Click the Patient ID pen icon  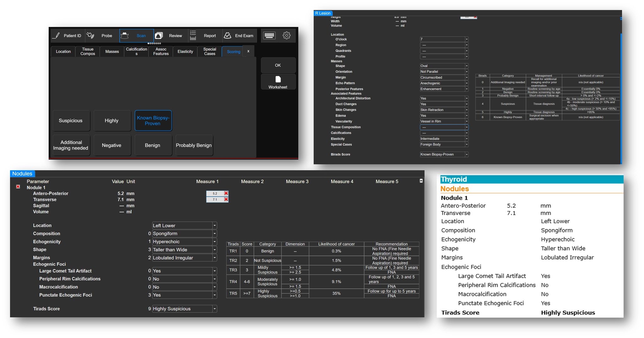(57, 35)
